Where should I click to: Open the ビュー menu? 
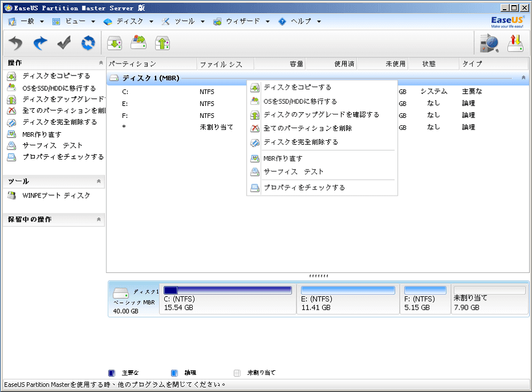(x=74, y=21)
